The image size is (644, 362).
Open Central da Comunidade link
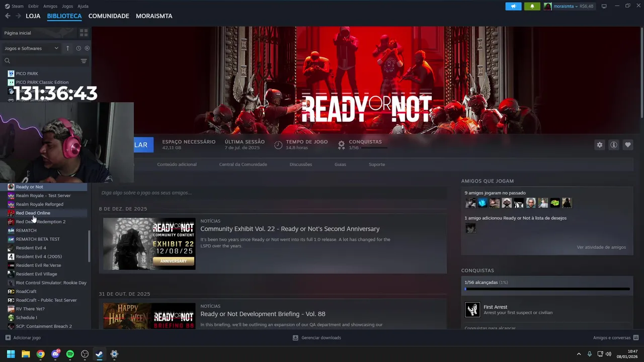point(243,164)
